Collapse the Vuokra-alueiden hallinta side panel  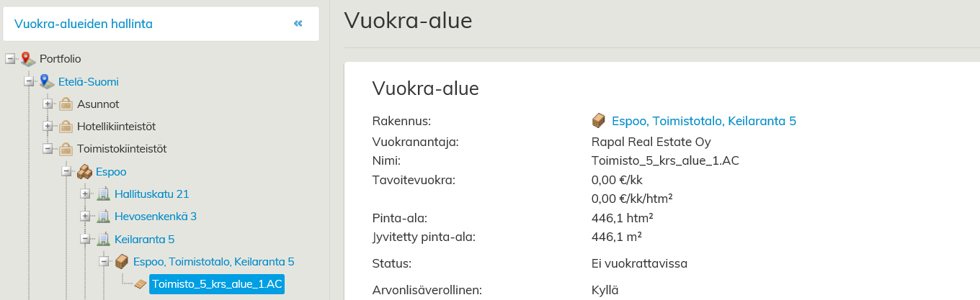298,24
